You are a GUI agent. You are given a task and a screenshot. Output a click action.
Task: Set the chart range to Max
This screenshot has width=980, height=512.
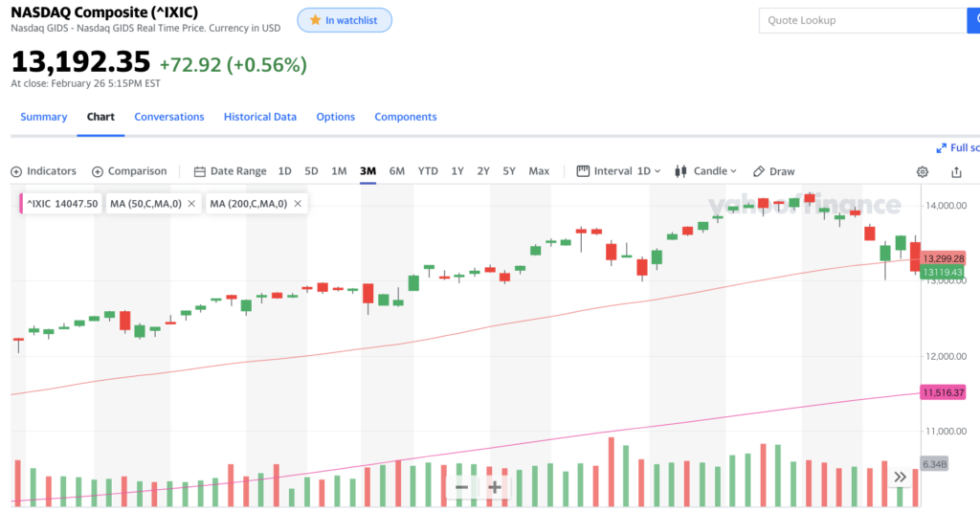(539, 171)
